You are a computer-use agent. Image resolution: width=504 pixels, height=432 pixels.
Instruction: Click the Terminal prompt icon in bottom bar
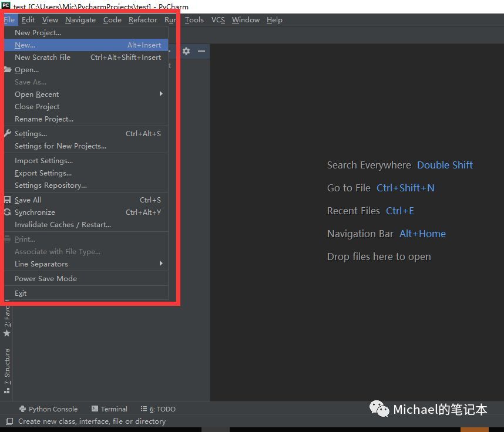[95, 409]
